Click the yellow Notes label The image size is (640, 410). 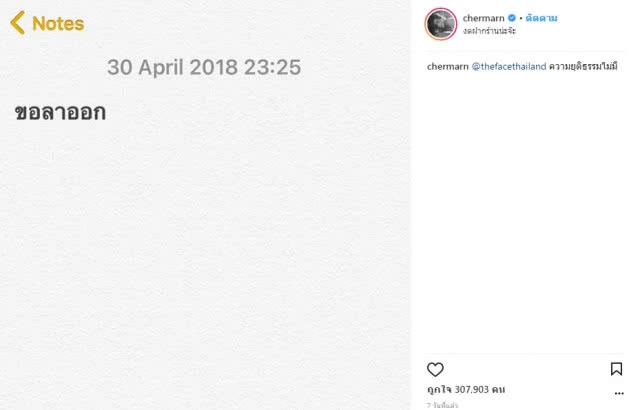tap(58, 23)
